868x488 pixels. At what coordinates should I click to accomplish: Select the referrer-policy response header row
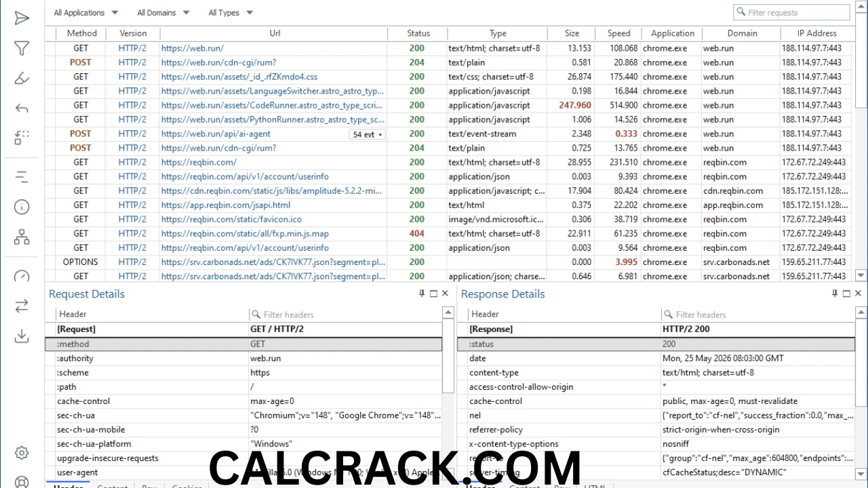tap(656, 430)
